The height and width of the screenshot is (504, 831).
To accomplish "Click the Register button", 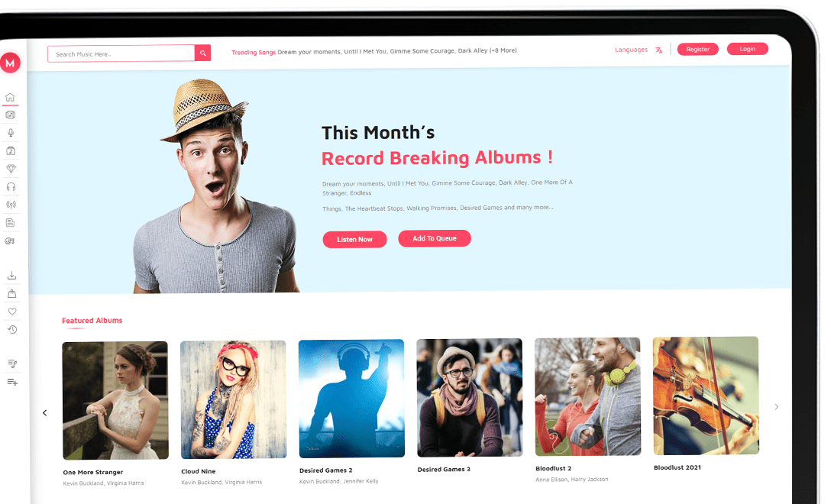I will pyautogui.click(x=697, y=50).
